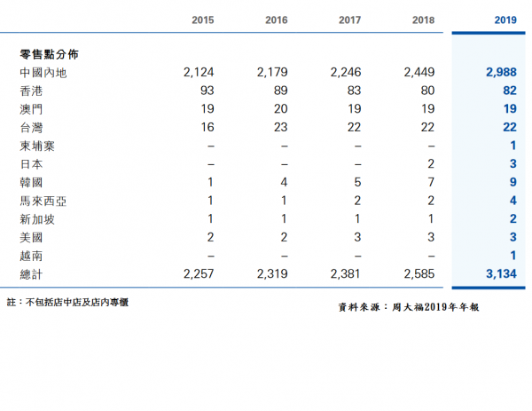Select the 香港 row label
Image resolution: width=532 pixels, height=411 pixels.
pyautogui.click(x=31, y=91)
